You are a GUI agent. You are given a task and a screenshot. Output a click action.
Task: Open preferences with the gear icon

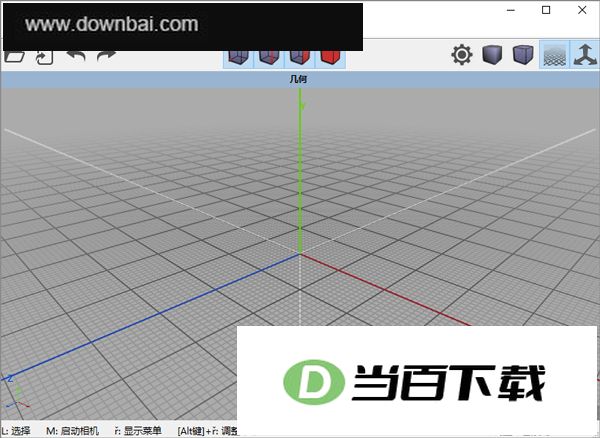462,55
